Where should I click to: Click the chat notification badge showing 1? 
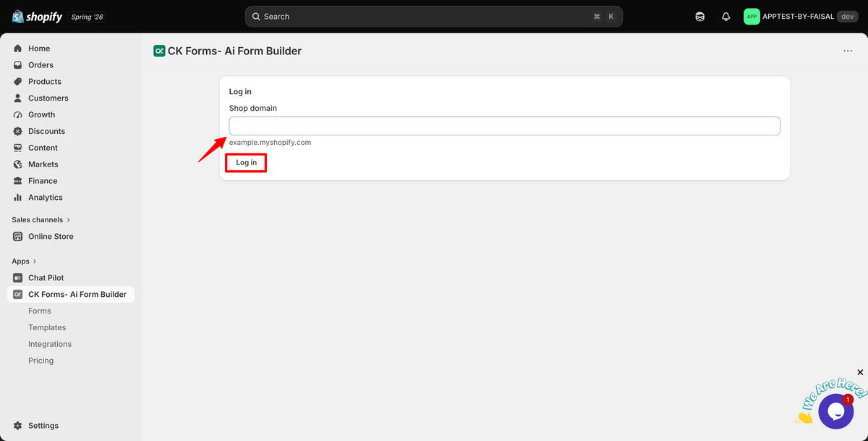point(848,399)
